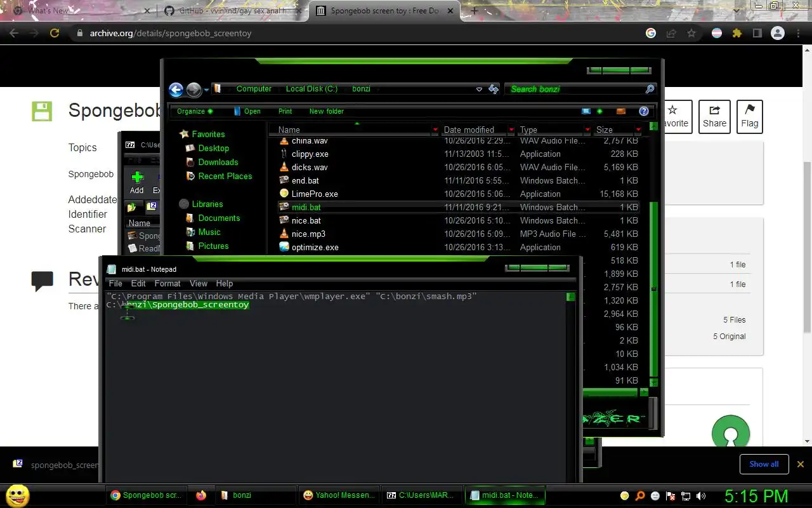The image size is (812, 508).
Task: Open the Type column filter dropdown
Action: pyautogui.click(x=587, y=130)
